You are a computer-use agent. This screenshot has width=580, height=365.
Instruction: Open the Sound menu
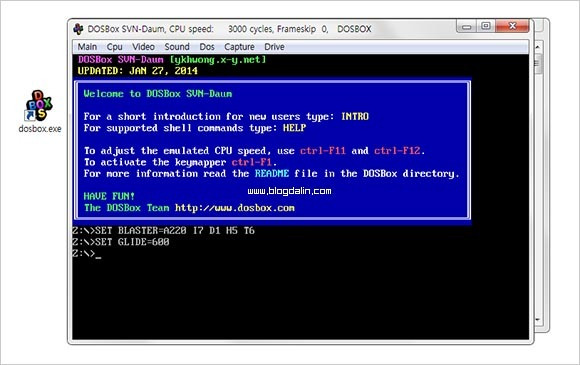click(177, 47)
